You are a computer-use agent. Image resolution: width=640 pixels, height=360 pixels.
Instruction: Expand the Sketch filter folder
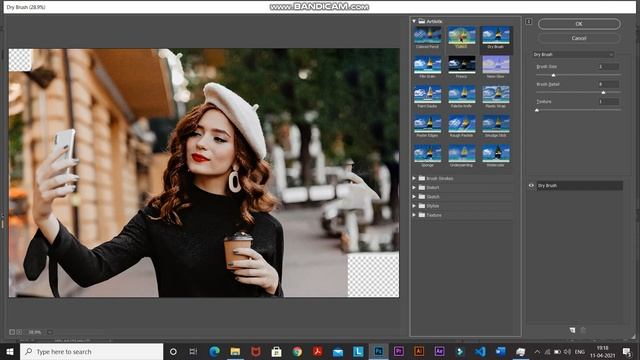pos(414,197)
